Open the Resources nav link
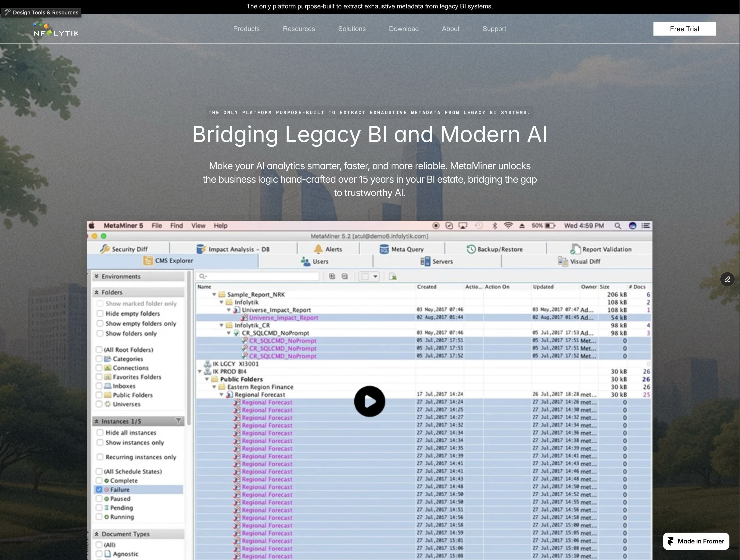 299,29
